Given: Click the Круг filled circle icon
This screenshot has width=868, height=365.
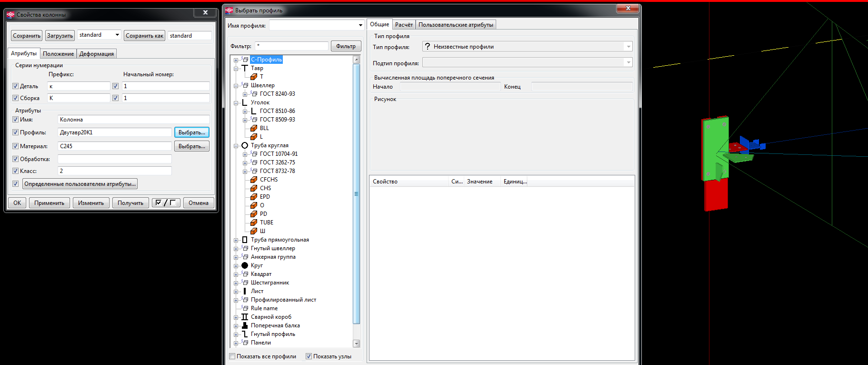Looking at the screenshot, I should pyautogui.click(x=245, y=265).
